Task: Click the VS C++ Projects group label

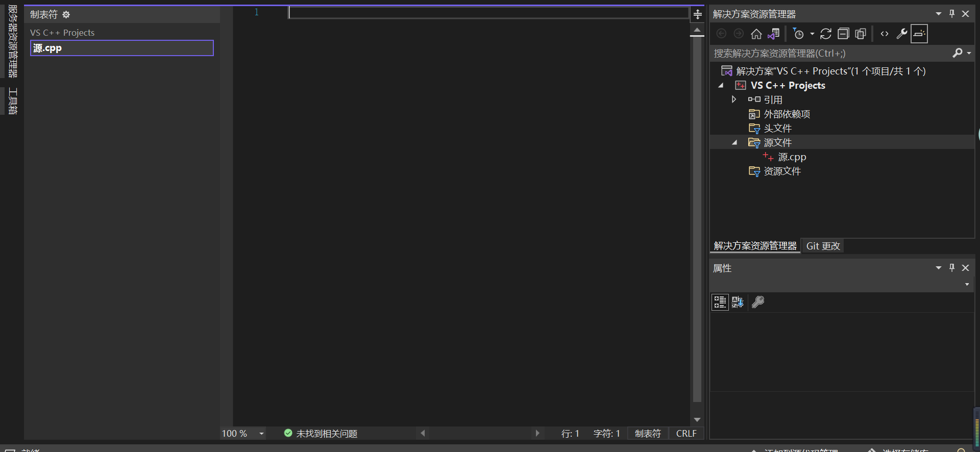Action: pos(62,33)
